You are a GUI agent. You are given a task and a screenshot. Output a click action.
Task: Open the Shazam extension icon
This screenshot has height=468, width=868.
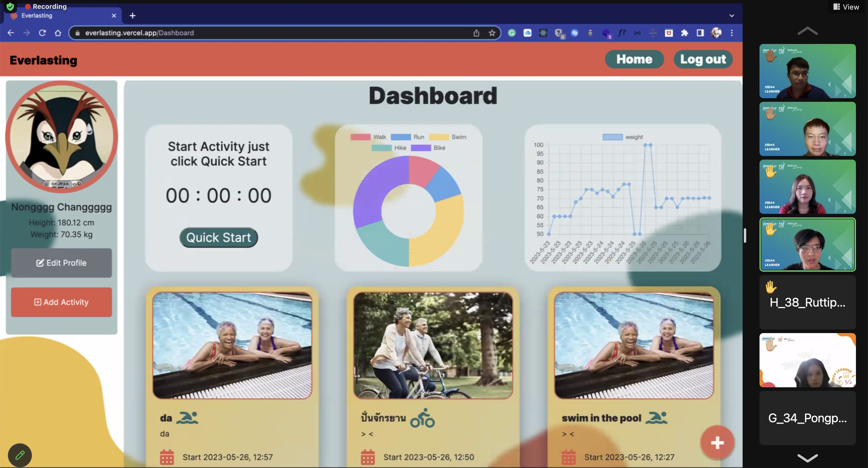pyautogui.click(x=574, y=33)
